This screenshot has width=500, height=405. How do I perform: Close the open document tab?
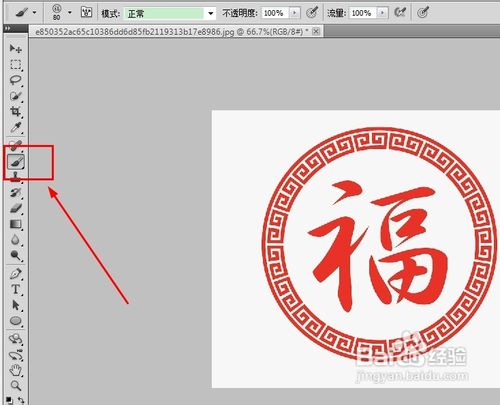316,31
